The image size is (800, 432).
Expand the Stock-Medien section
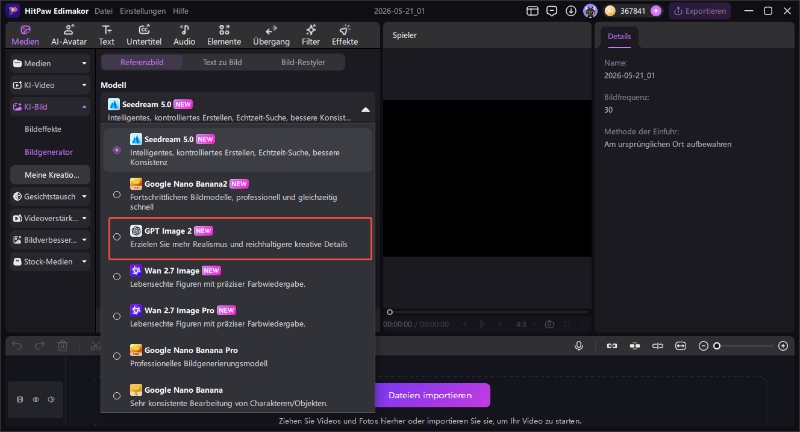point(50,262)
